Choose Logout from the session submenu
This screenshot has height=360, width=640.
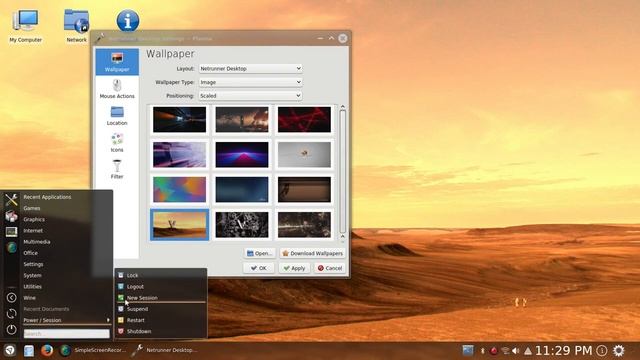pyautogui.click(x=160, y=287)
